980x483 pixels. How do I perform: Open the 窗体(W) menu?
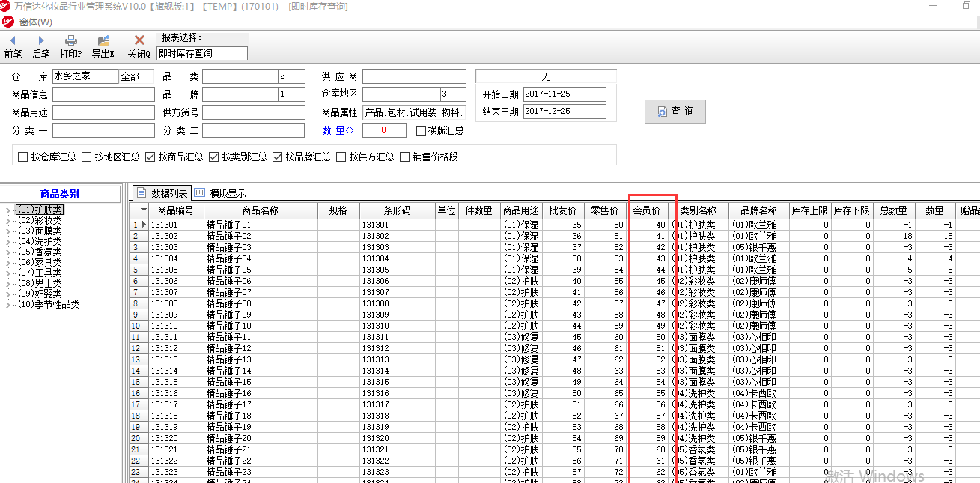tap(35, 22)
